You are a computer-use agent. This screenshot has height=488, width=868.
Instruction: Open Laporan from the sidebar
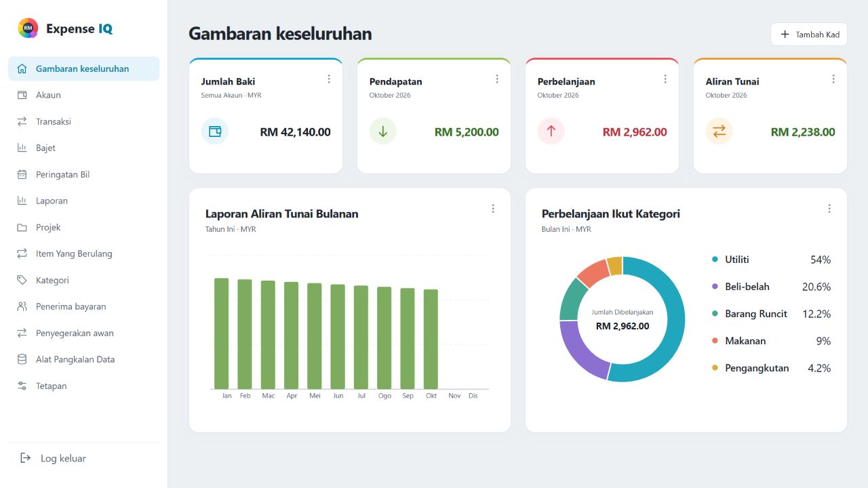84,201
